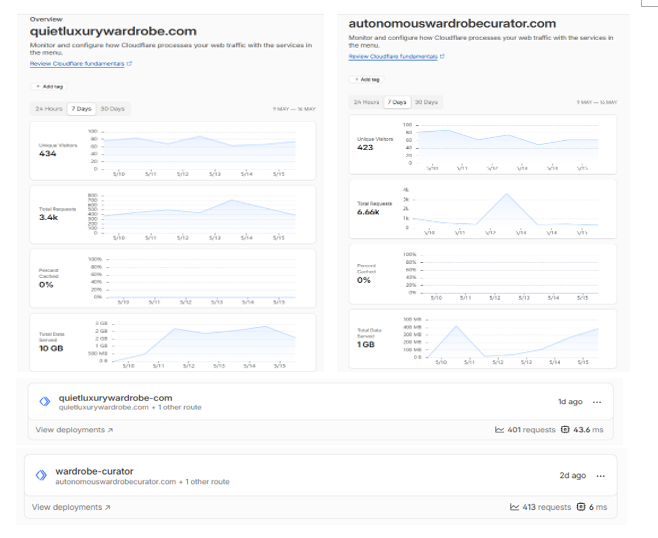Select 7 Days tab for quietluxurywardrobe.com
The height and width of the screenshot is (538, 658).
[x=81, y=109]
